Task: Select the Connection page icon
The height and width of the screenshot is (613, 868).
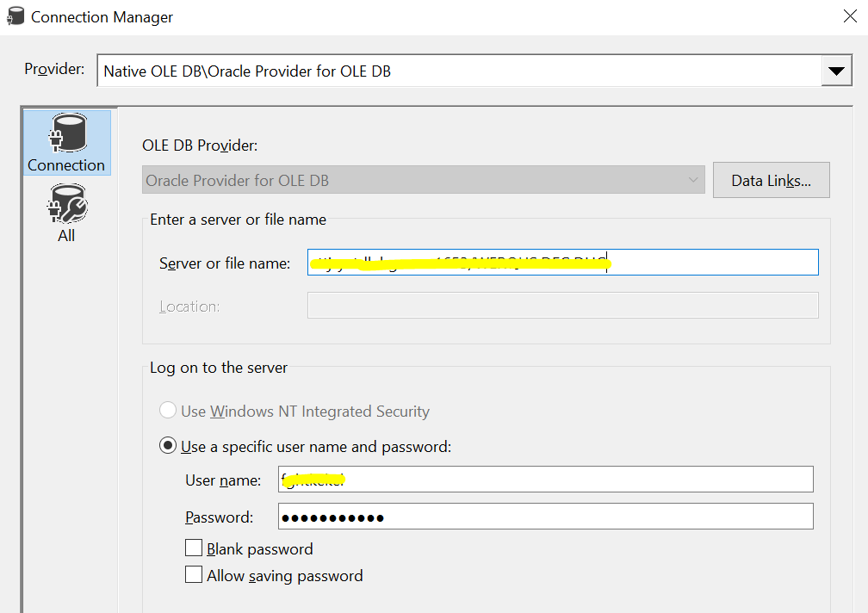Action: click(x=67, y=133)
